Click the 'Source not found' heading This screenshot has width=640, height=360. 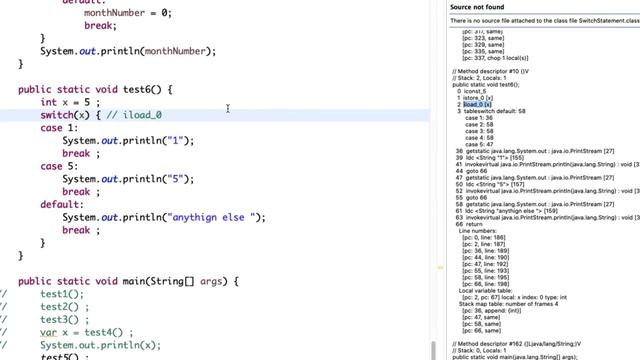coord(477,7)
